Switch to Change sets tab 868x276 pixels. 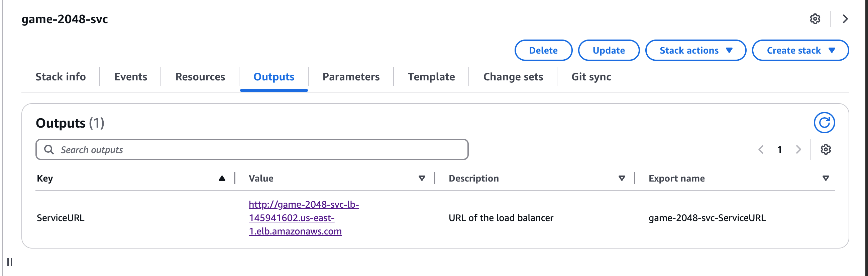click(513, 77)
